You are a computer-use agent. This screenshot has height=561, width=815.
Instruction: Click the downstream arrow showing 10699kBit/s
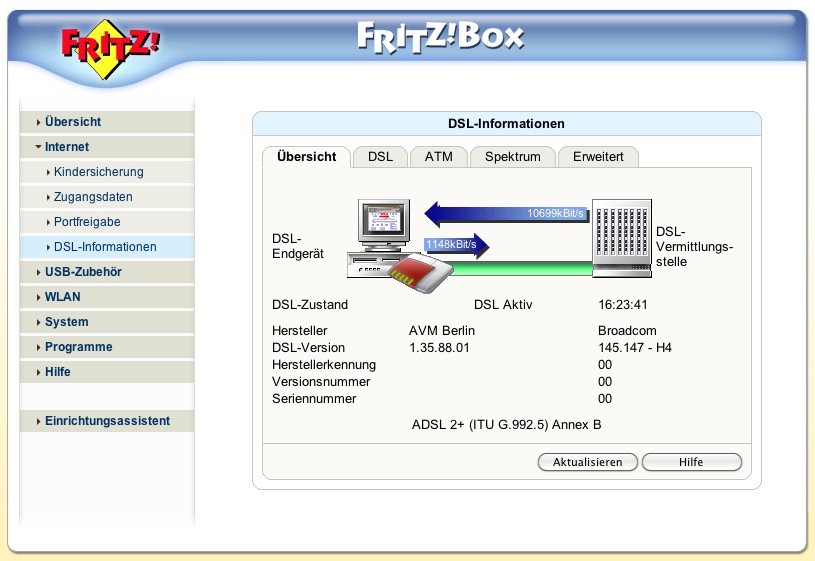(507, 214)
